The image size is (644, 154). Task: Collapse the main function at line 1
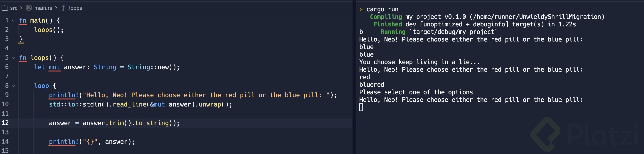click(14, 20)
